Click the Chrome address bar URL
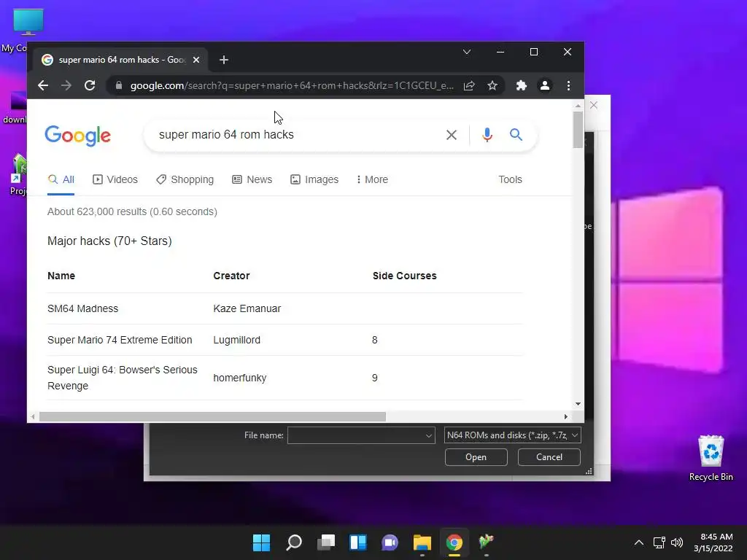 [x=292, y=86]
